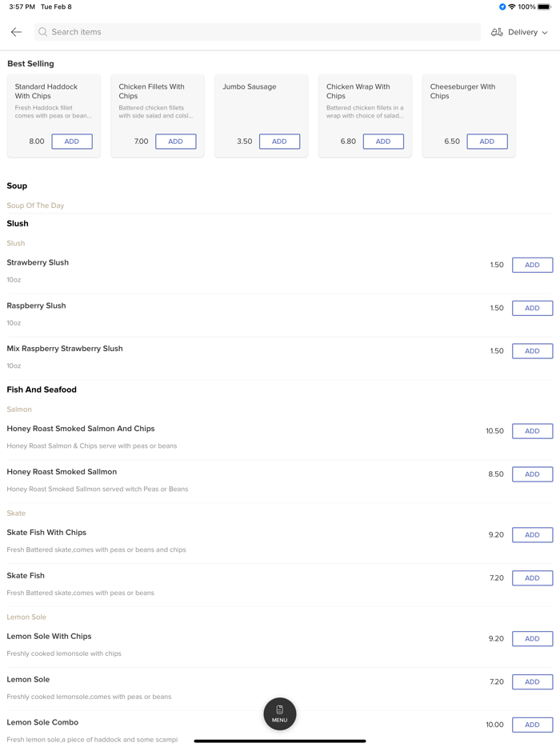Image resolution: width=560 pixels, height=747 pixels.
Task: Add Strawberry Slush to order
Action: 532,265
